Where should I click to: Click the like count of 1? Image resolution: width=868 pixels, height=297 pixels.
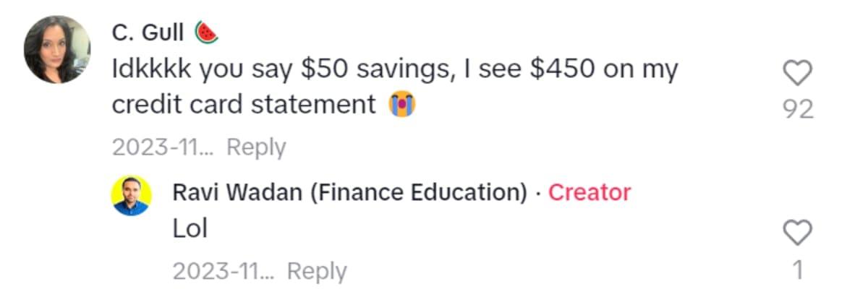(x=799, y=270)
